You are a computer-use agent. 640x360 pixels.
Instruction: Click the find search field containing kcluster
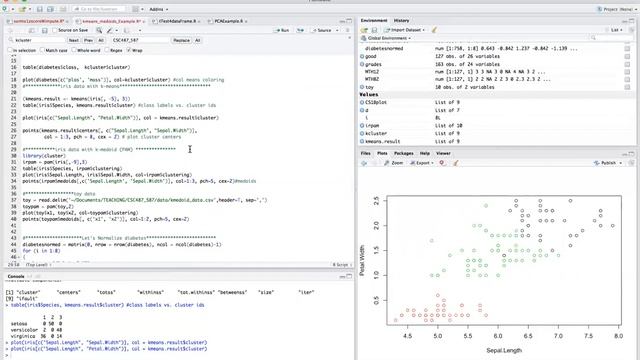coord(37,40)
